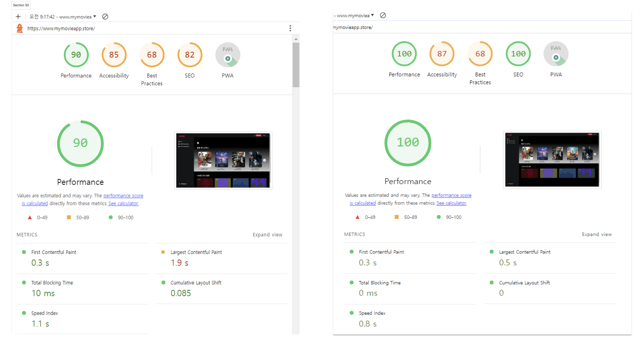Click the left Performance 90 gauge
The image size is (644, 348).
76,55
